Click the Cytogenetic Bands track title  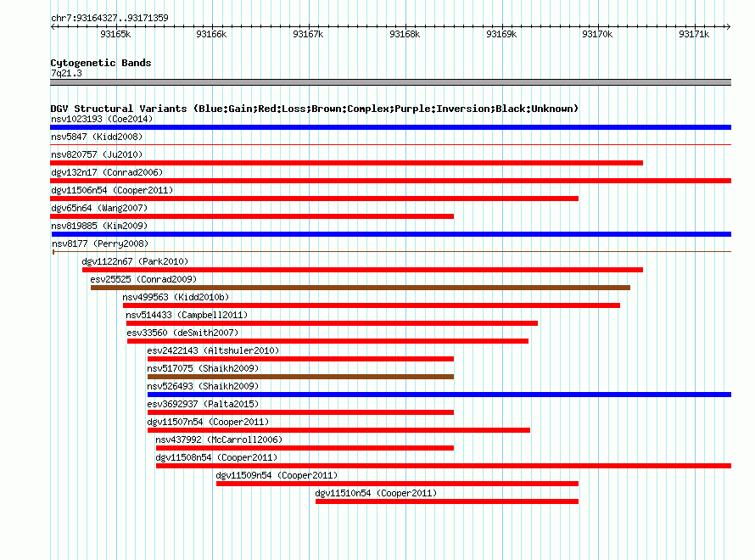click(101, 63)
